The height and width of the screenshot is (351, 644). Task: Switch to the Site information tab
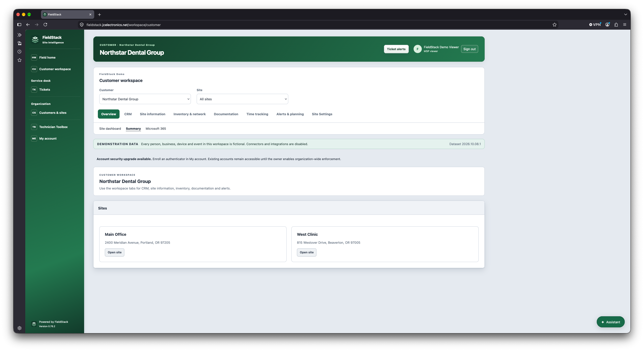click(x=153, y=114)
